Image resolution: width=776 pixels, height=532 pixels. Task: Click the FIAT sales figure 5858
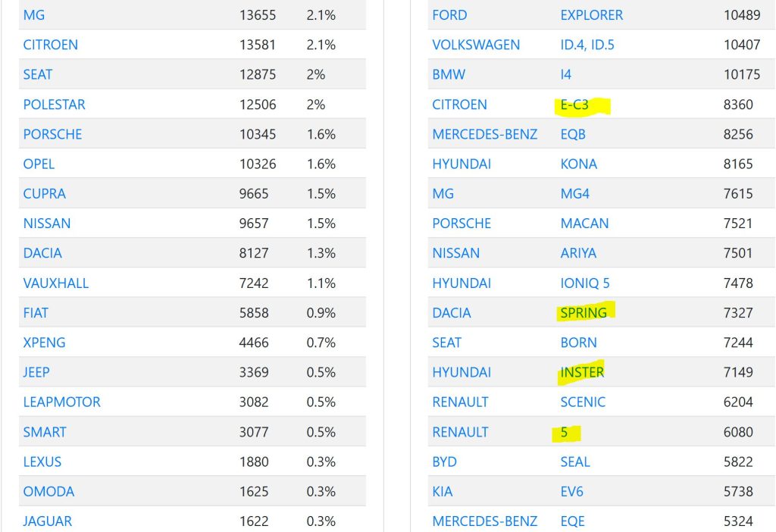254,313
